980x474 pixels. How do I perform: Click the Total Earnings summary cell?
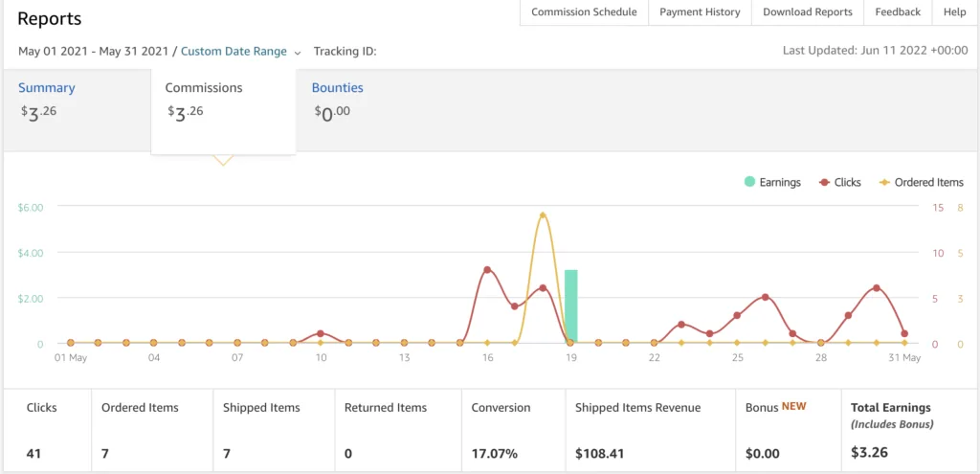(909, 430)
